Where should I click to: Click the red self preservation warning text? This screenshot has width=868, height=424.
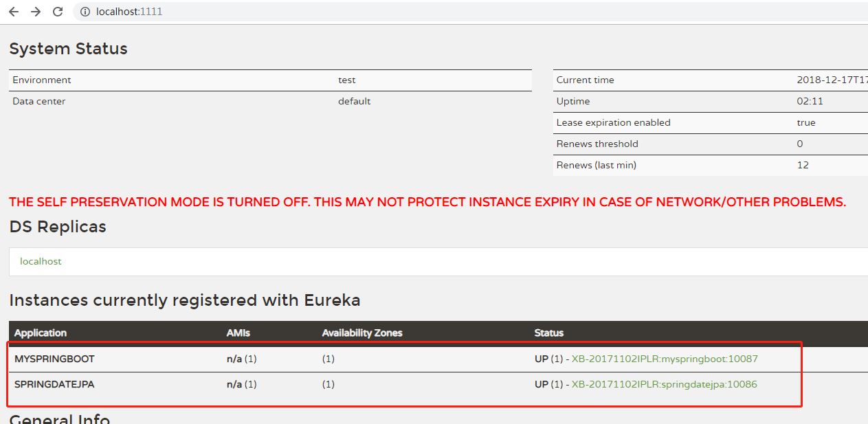[x=427, y=202]
